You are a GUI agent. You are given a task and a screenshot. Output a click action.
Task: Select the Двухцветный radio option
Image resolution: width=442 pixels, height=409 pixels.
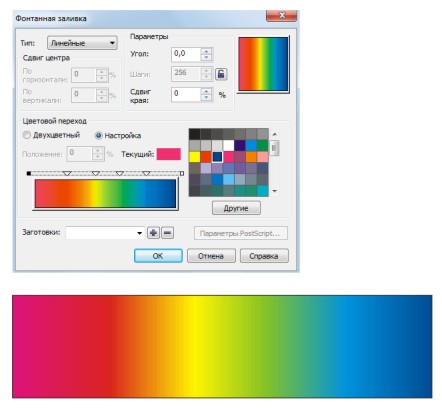pyautogui.click(x=27, y=135)
